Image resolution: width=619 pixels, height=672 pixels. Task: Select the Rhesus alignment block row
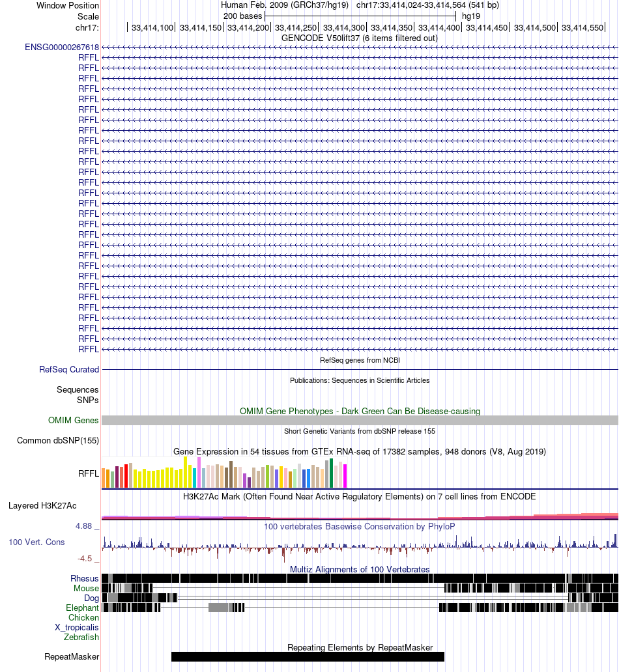360,578
